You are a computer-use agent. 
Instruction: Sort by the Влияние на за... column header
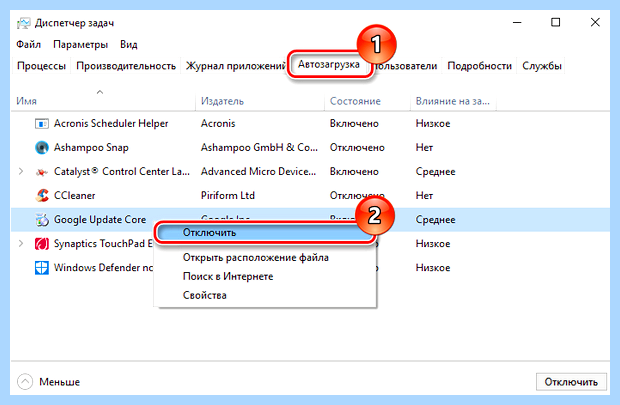[x=452, y=101]
